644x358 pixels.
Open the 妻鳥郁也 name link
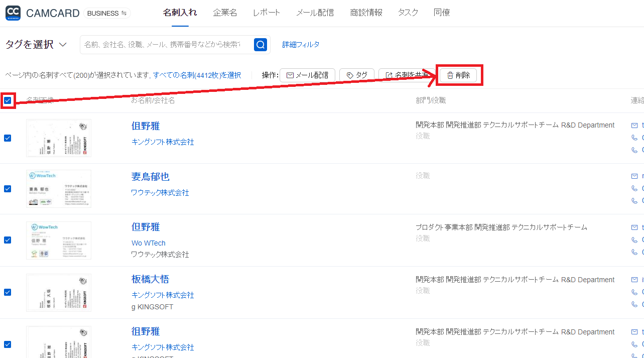tap(150, 177)
